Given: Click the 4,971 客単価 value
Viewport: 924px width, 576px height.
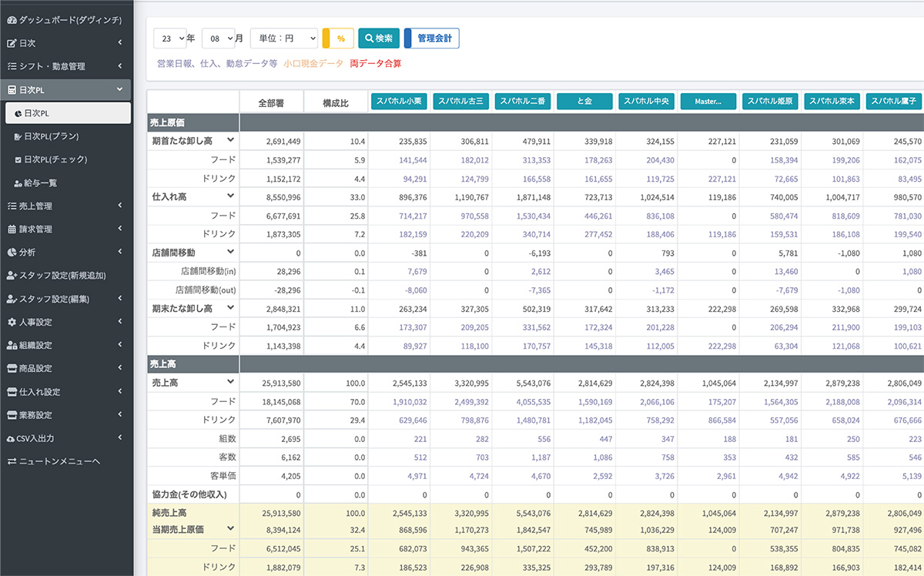Looking at the screenshot, I should pos(416,475).
